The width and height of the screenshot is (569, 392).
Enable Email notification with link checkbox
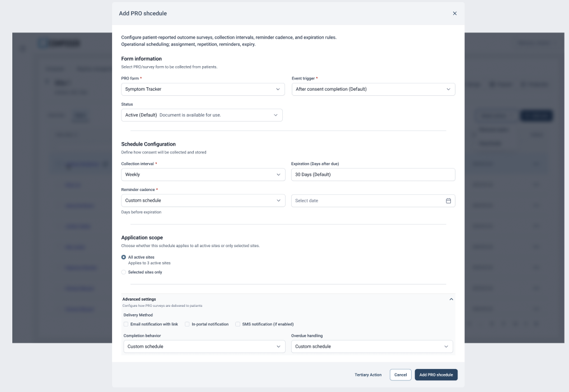pos(126,324)
